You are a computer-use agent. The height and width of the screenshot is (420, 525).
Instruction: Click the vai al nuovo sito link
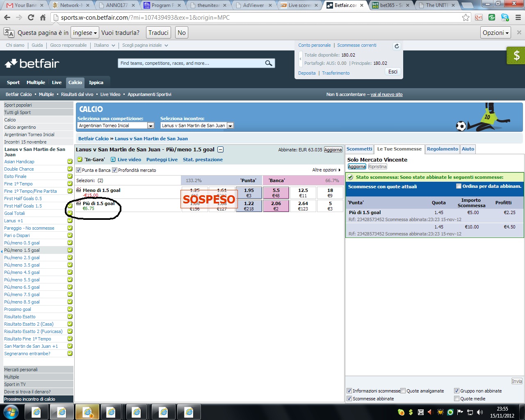pos(386,94)
